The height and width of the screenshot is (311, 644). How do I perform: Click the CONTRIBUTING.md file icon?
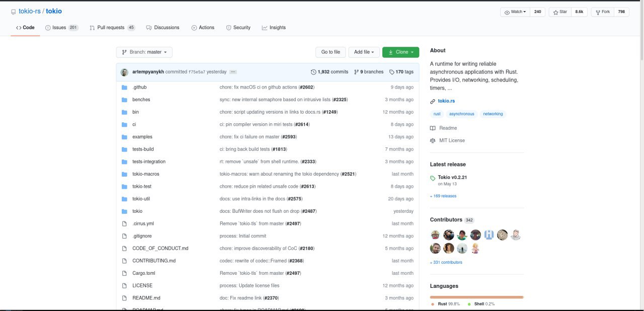click(124, 261)
